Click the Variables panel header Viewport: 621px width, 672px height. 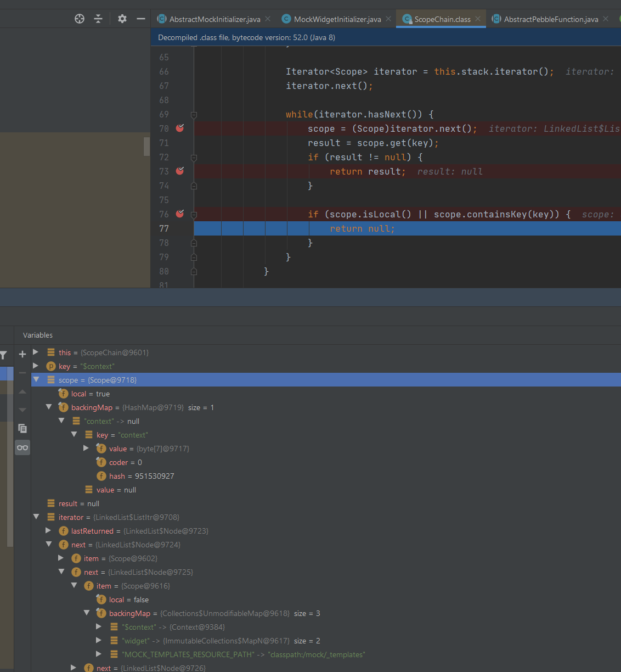(38, 335)
